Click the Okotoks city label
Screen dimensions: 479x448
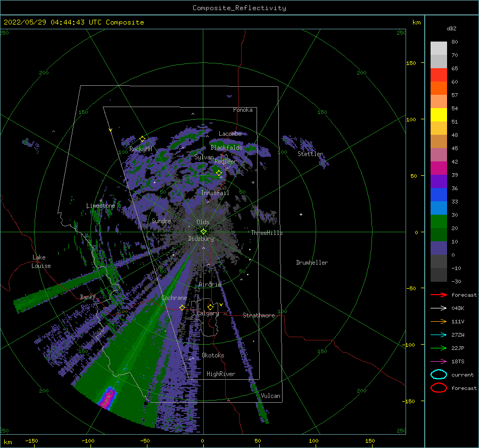213,355
